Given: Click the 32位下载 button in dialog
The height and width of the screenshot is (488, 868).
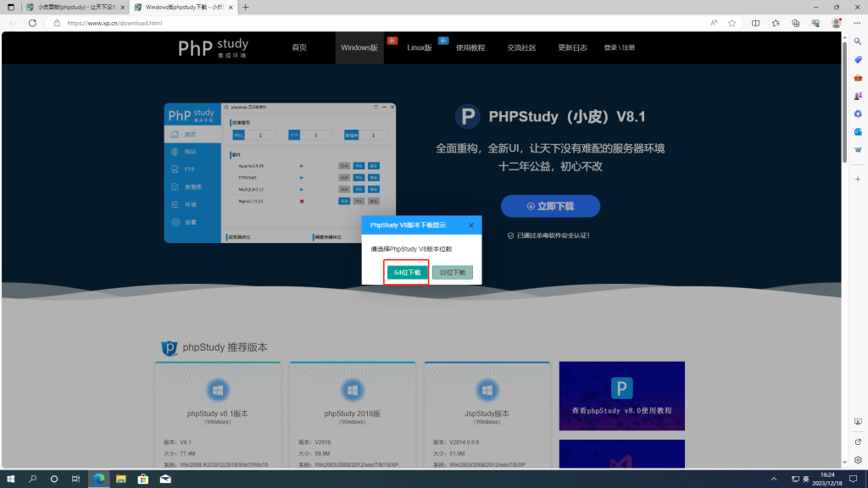Looking at the screenshot, I should point(453,272).
